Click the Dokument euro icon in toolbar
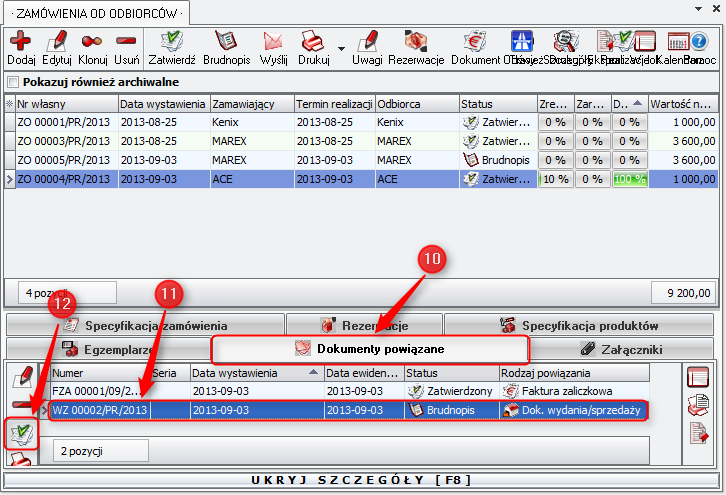Viewport: 726px width, 495px height. (475, 41)
